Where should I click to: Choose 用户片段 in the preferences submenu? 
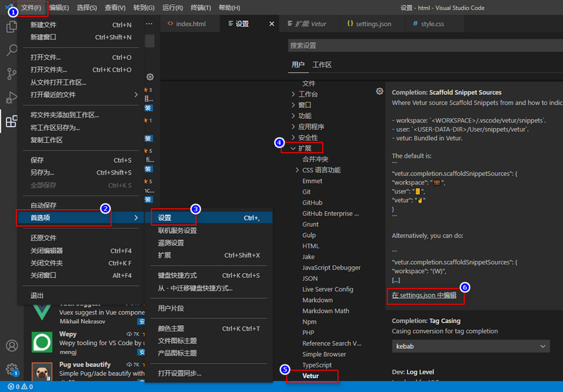coord(209,308)
